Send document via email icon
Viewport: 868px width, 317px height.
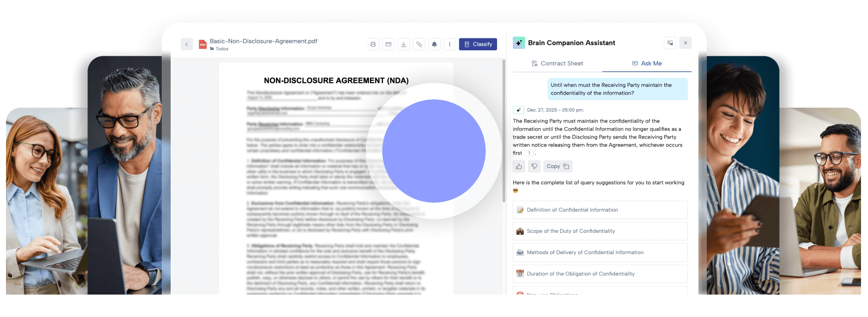coord(388,44)
